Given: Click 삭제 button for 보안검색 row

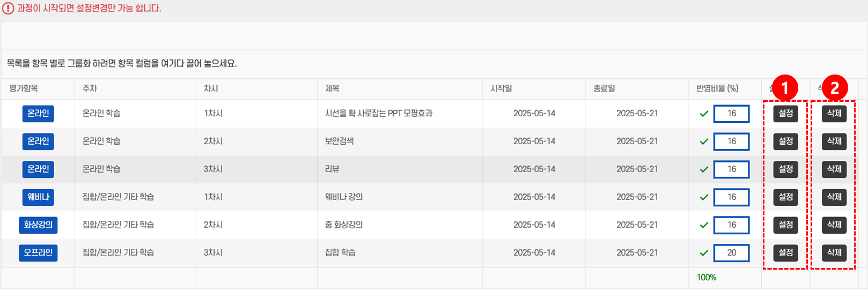Looking at the screenshot, I should tap(834, 142).
